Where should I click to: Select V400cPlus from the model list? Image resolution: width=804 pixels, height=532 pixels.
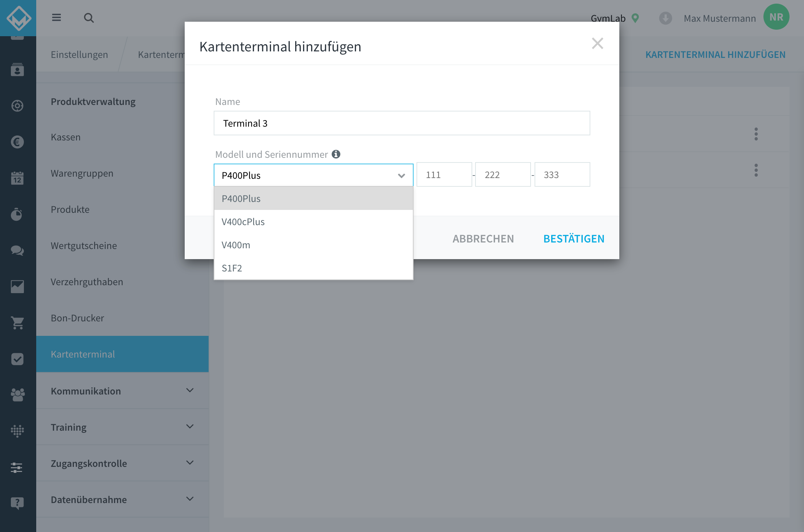314,221
